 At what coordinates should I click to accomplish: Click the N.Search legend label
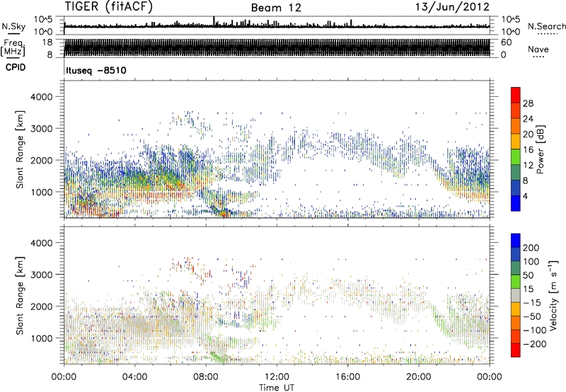click(x=546, y=26)
